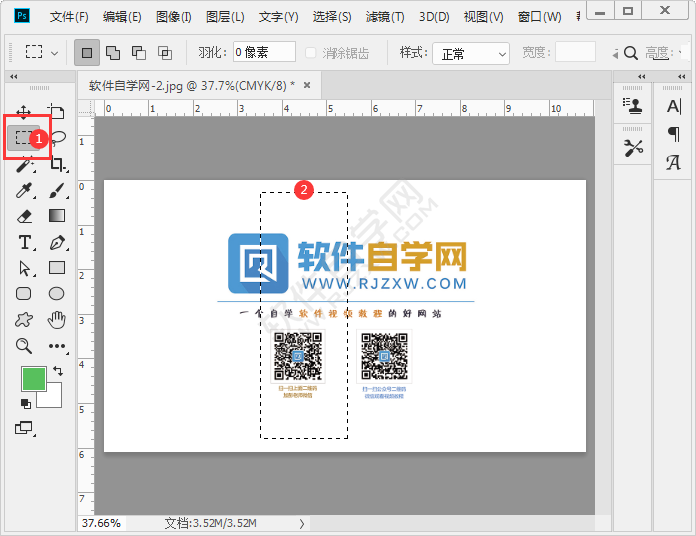Viewport: 696px width, 536px height.
Task: Activate the Hand tool
Action: pyautogui.click(x=57, y=320)
